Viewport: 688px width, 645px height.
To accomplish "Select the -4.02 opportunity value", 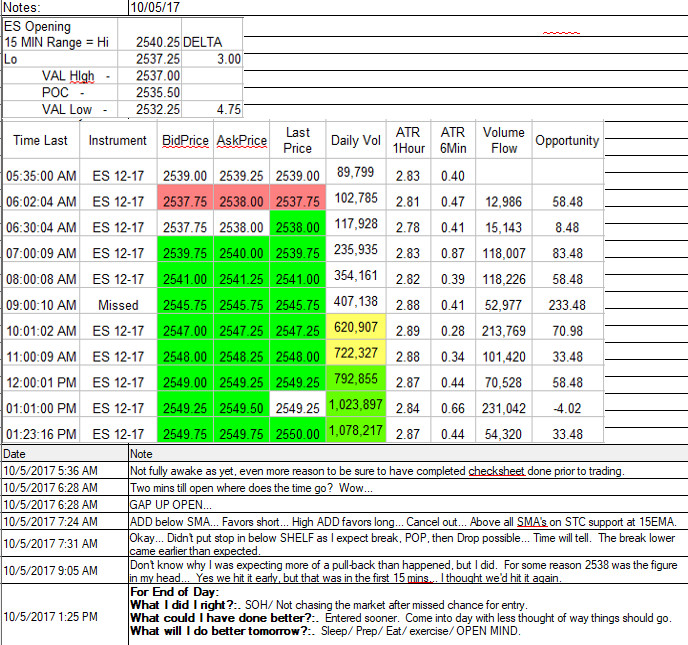I will pyautogui.click(x=567, y=408).
